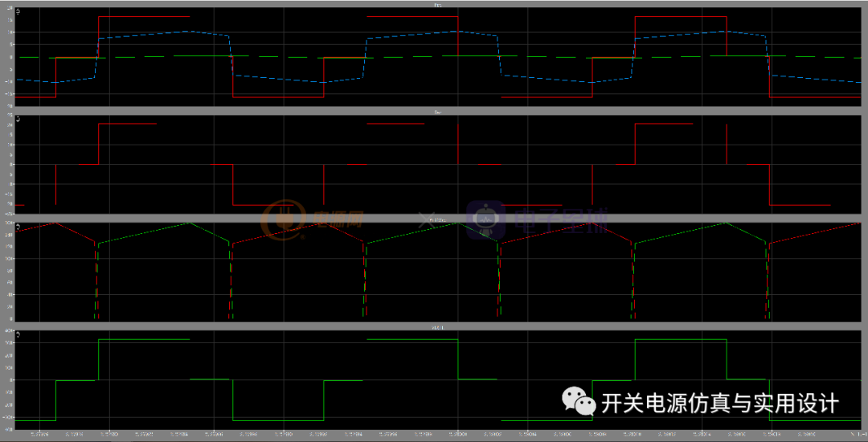Click the axis marker icon in top plot corner
This screenshot has width=868, height=442.
point(19,13)
